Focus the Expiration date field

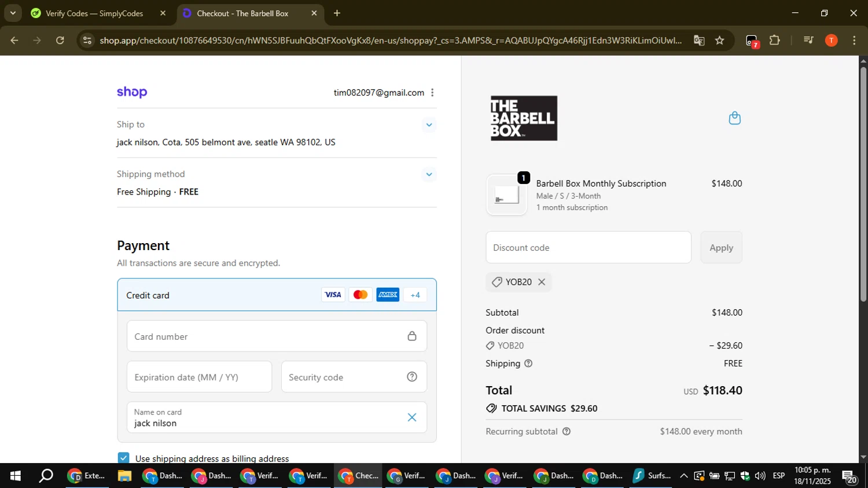[x=199, y=377]
